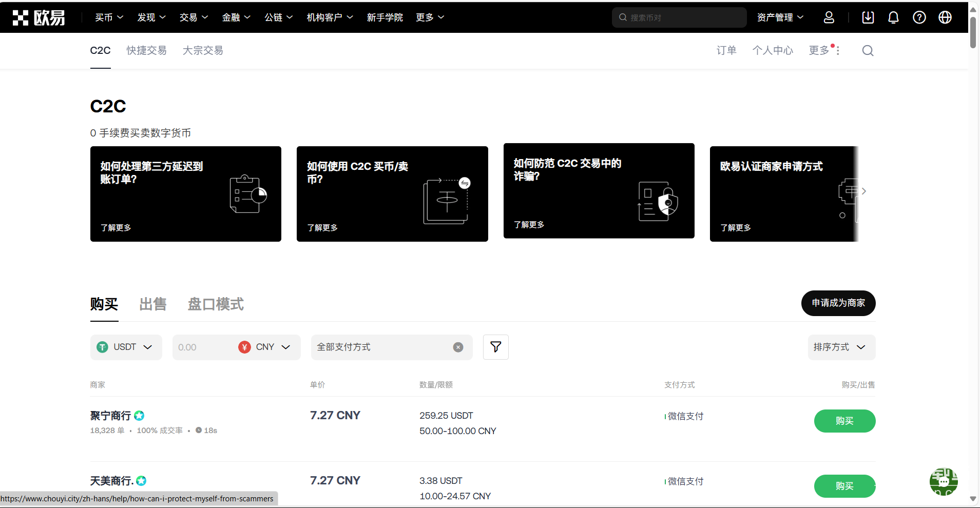
Task: Click the 全部支付方式 payment filter field
Action: [392, 347]
